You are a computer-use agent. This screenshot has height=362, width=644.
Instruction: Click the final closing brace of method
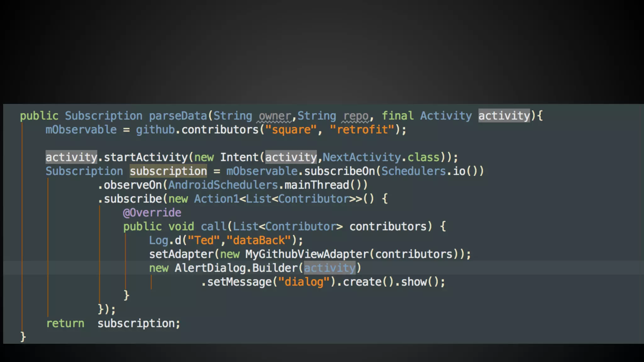(23, 337)
